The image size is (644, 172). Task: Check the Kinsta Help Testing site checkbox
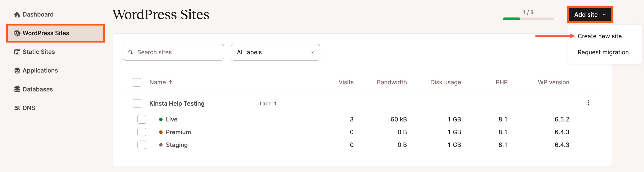[137, 103]
